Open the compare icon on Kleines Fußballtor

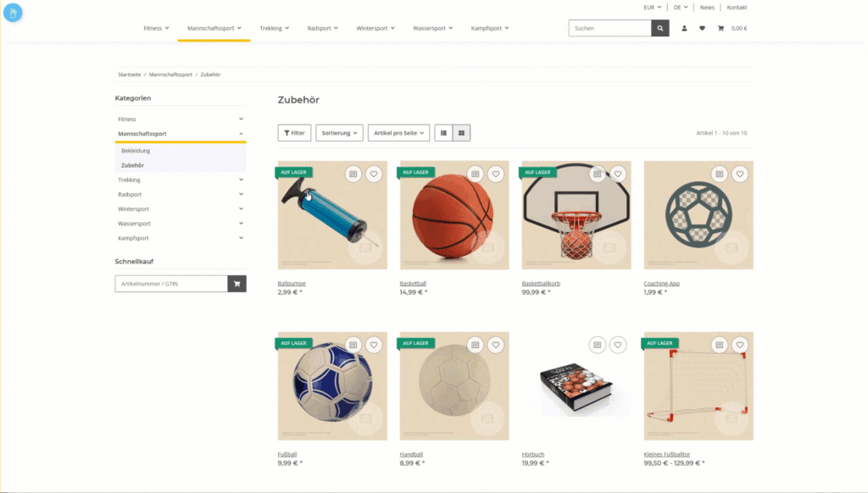[719, 345]
